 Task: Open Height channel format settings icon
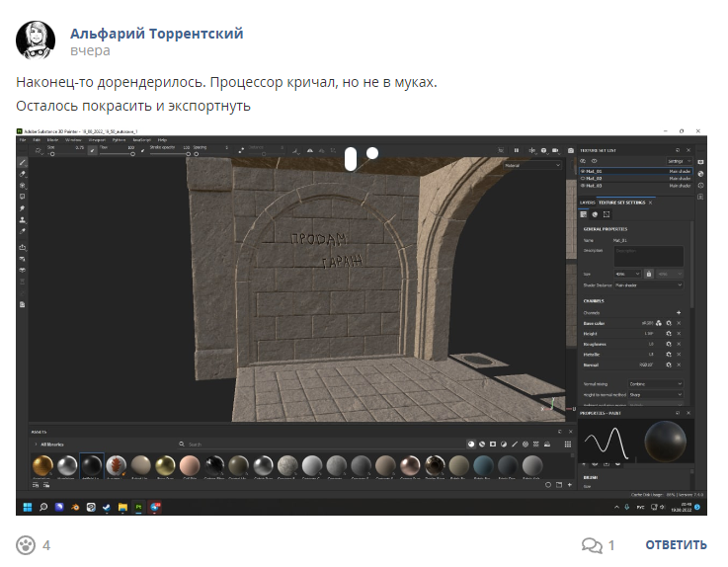tap(669, 334)
